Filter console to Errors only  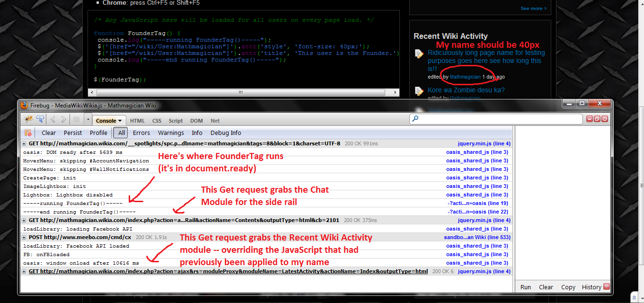141,133
